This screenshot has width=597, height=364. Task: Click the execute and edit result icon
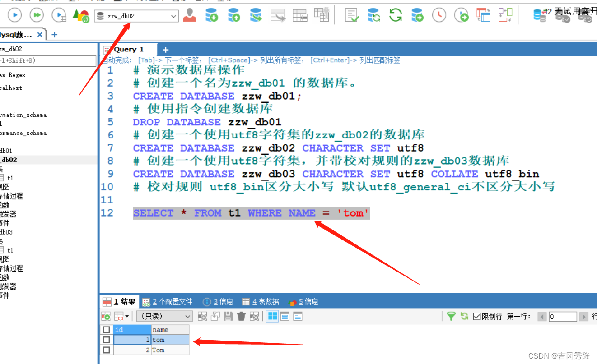59,15
